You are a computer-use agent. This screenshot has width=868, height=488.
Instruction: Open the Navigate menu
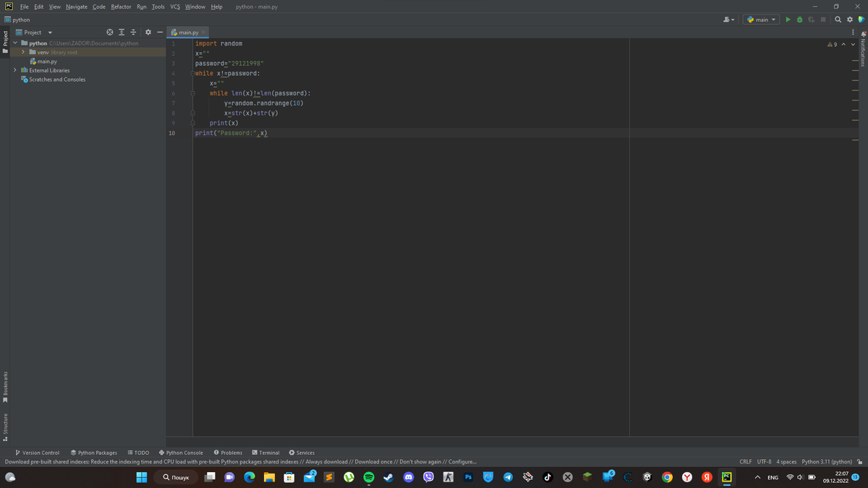point(76,7)
